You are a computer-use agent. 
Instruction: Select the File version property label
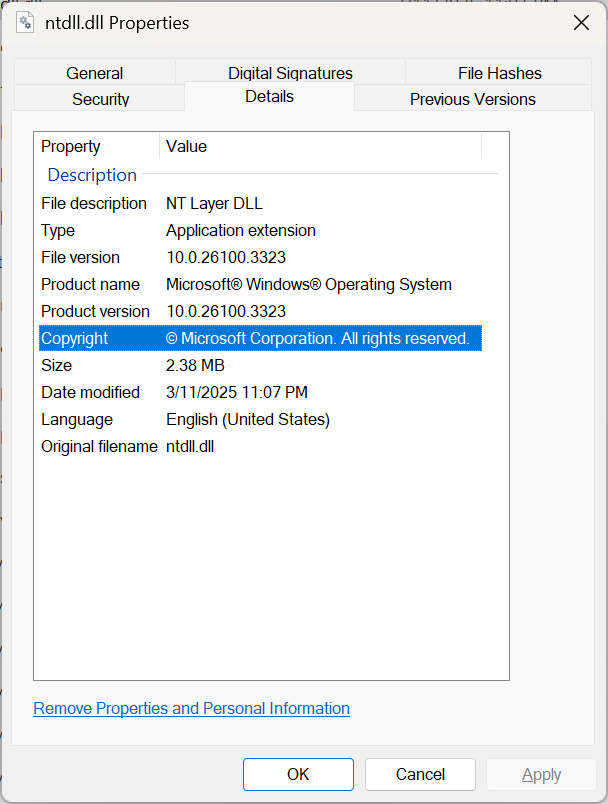point(80,257)
